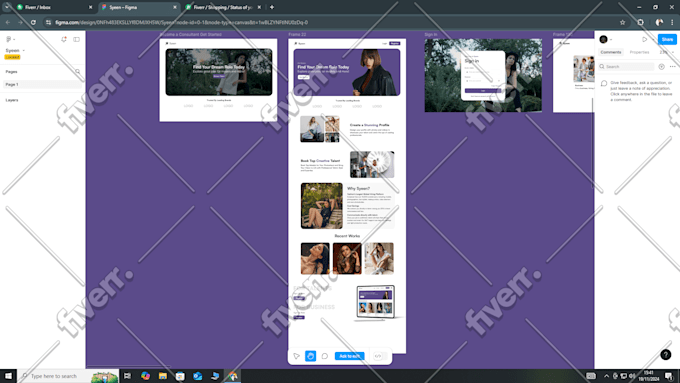The width and height of the screenshot is (680, 383).
Task: Switch to Fiverr Shopping Status browser tab
Action: click(x=223, y=7)
